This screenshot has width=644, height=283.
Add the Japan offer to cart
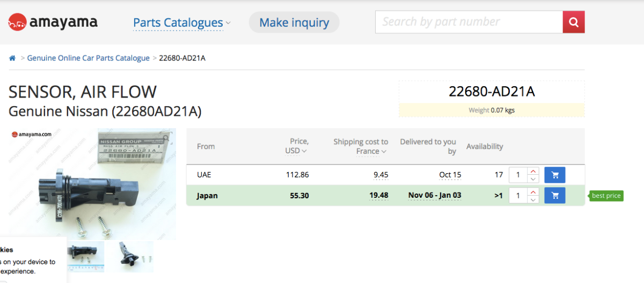tap(555, 195)
